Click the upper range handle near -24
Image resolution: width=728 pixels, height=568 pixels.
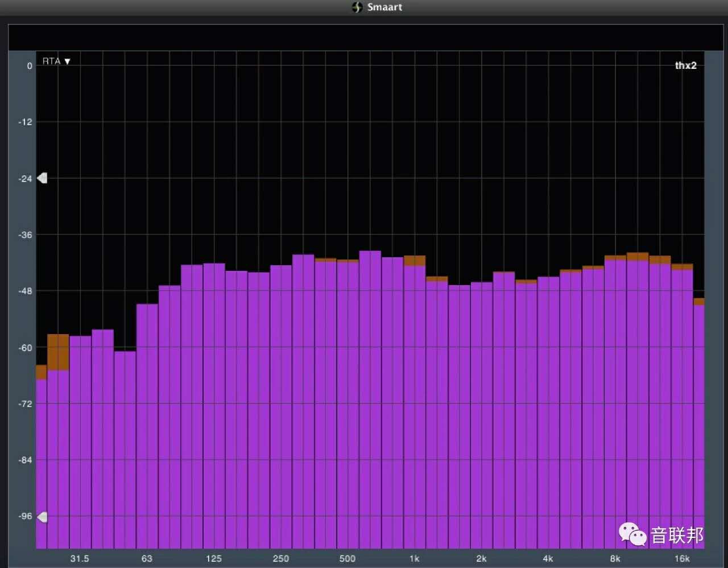(42, 178)
